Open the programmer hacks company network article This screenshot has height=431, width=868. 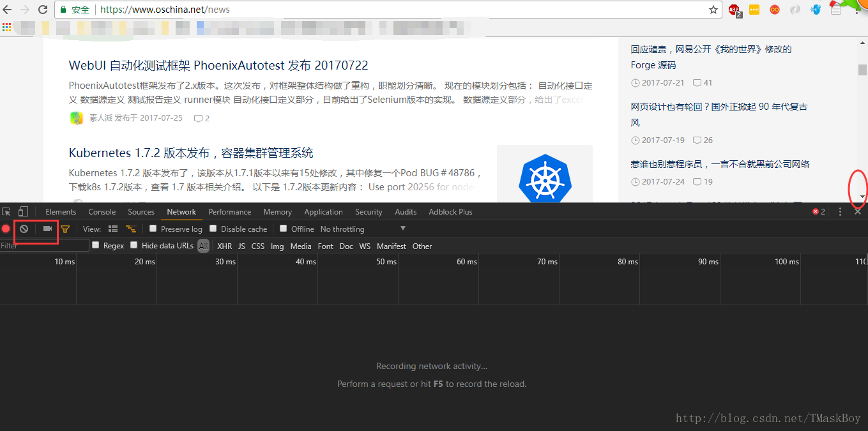coord(720,164)
